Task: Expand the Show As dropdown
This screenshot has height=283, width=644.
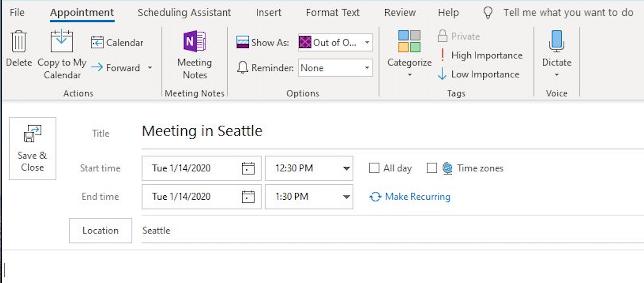Action: [367, 43]
